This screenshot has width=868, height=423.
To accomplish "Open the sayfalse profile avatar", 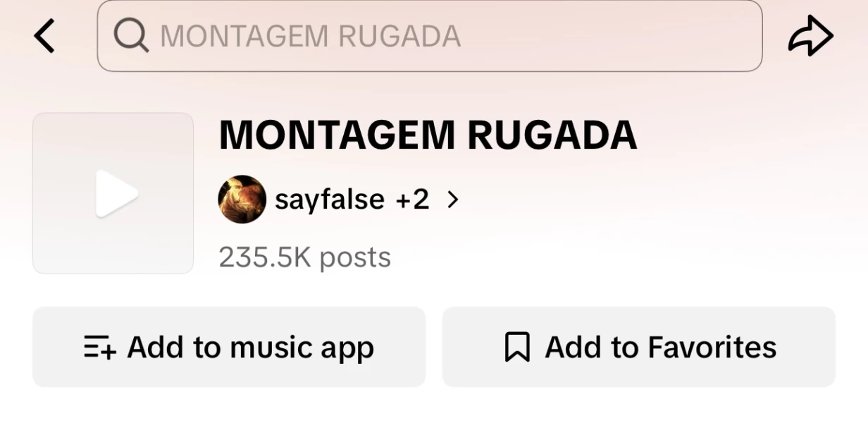I will pyautogui.click(x=242, y=200).
